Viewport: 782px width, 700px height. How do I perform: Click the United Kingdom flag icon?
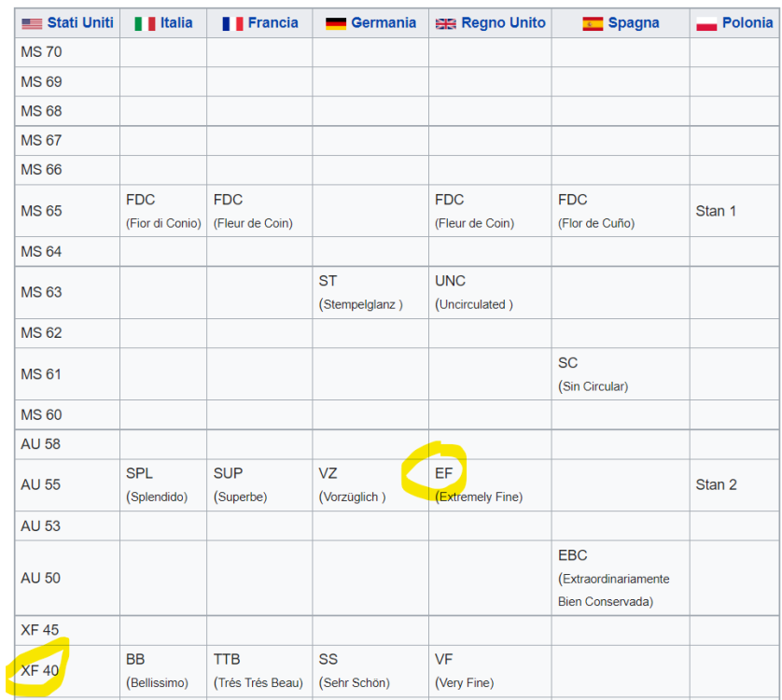(446, 23)
